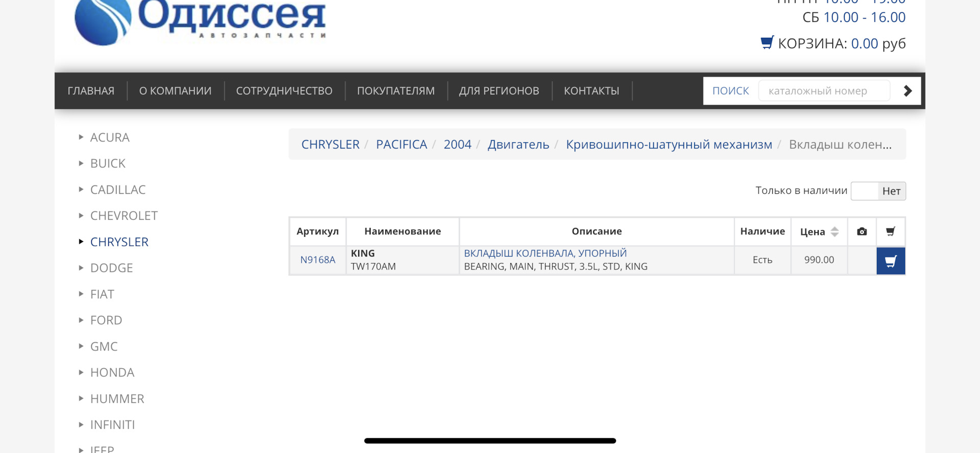Select DODGE in the brand list
The image size is (980, 453).
click(111, 268)
